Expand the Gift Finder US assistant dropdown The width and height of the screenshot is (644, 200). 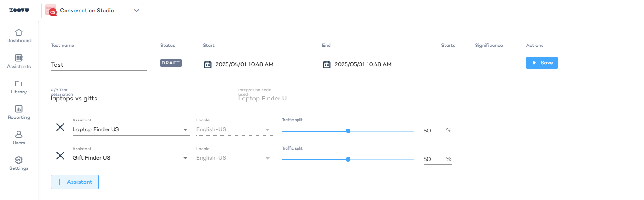(185, 158)
